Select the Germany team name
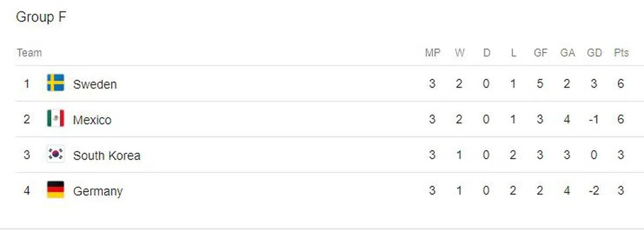Image resolution: width=644 pixels, height=245 pixels. point(98,191)
